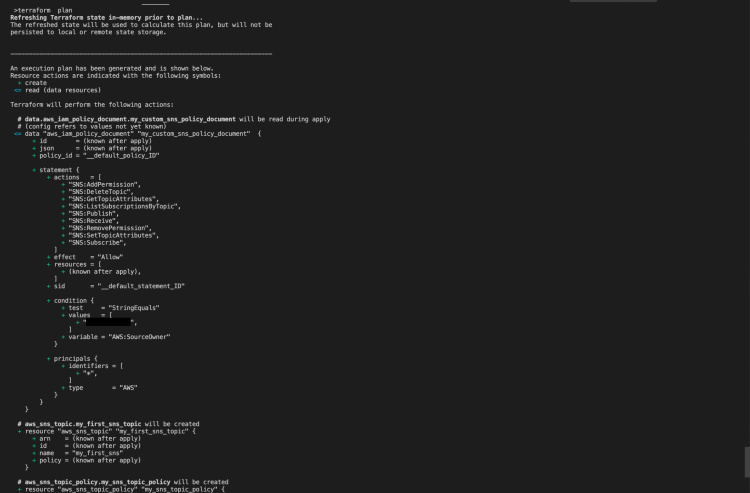
Task: Click the 'terraform plan' command line
Action: pos(43,10)
